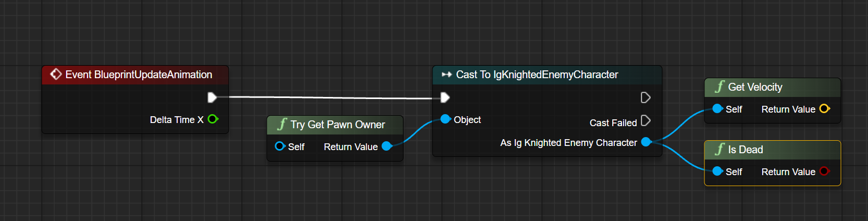Select the Is Dead node header
Screen dimensions: 868x221
click(x=773, y=150)
